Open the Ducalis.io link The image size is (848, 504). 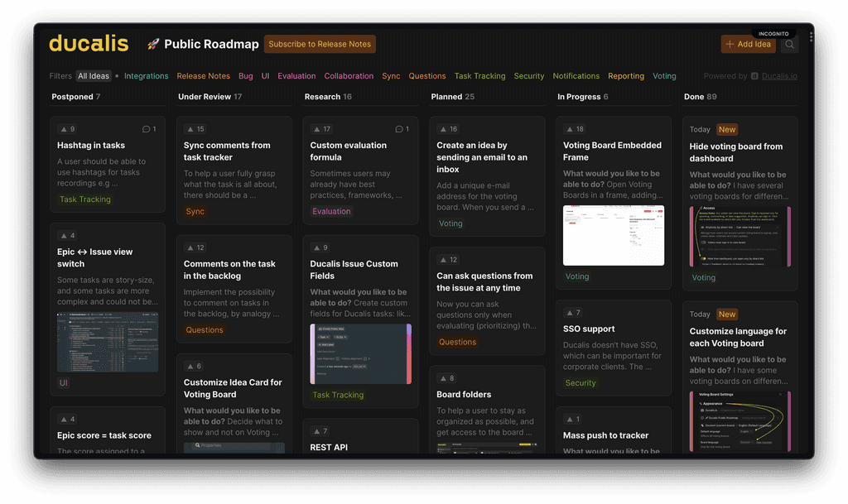(779, 76)
